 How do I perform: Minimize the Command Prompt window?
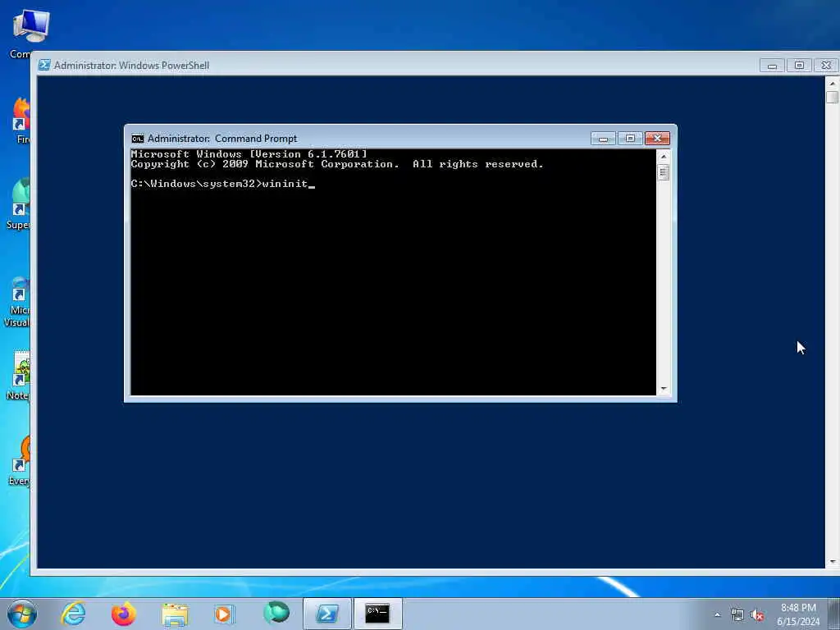coord(603,139)
